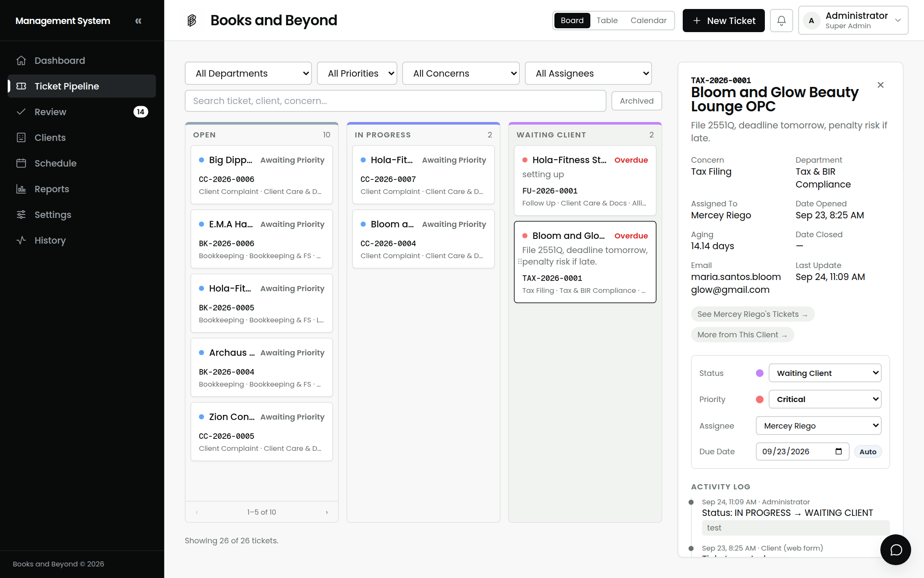Open More from This Client link
The image size is (924, 578).
pos(742,334)
